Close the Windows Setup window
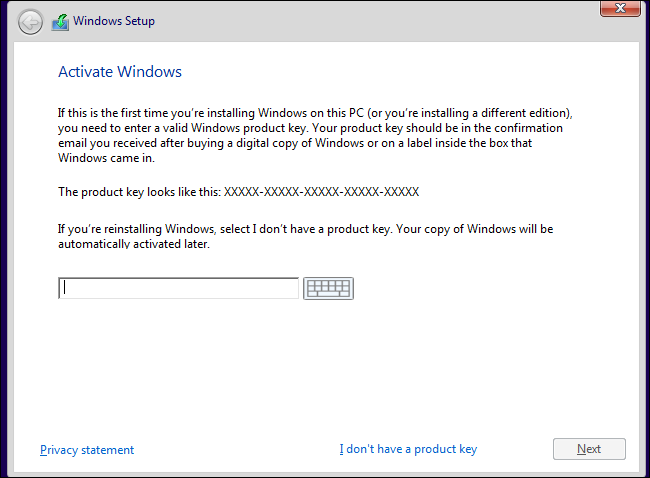Viewport: 650px width, 478px height. [x=620, y=11]
